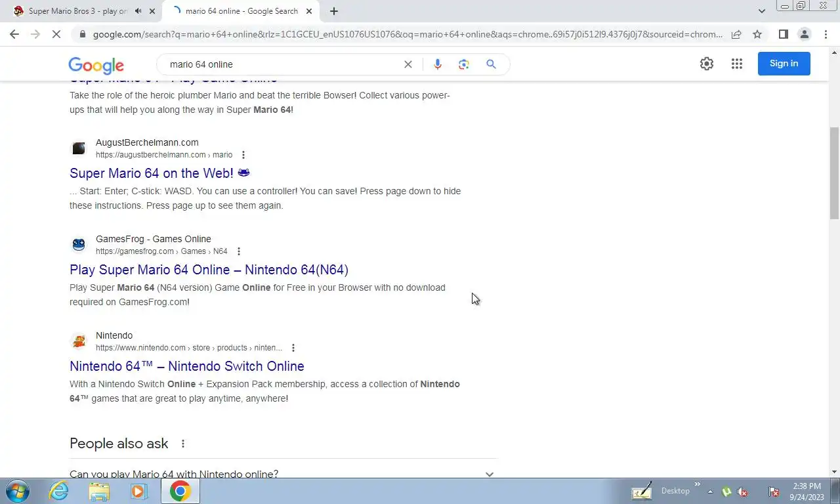
Task: Click the Sign in button
Action: (x=784, y=64)
